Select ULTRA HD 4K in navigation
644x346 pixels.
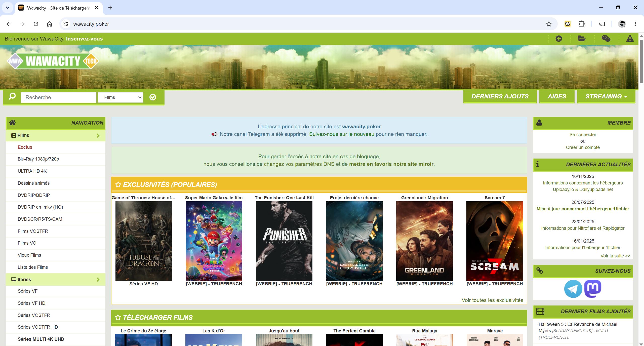click(32, 171)
